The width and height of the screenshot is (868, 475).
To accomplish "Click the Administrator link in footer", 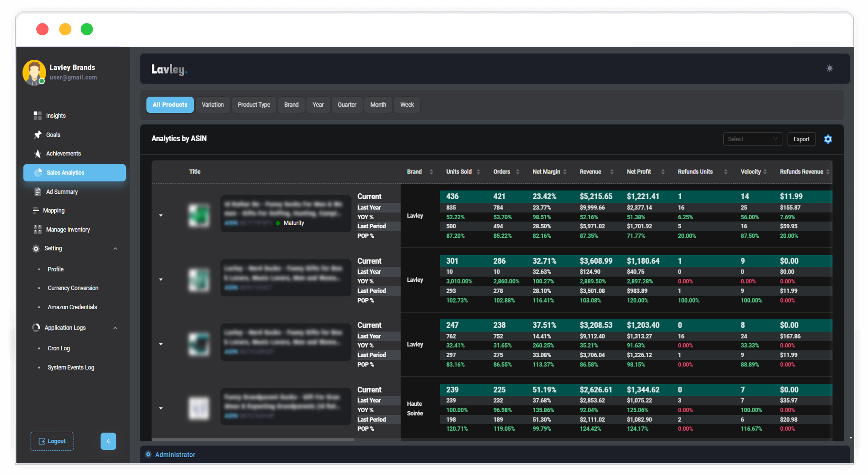I will [x=175, y=454].
